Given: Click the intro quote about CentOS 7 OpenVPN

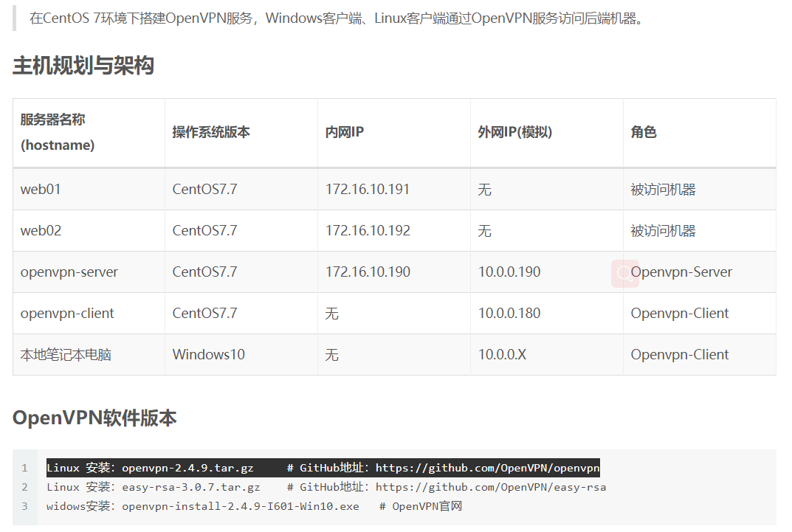Looking at the screenshot, I should coord(337,18).
